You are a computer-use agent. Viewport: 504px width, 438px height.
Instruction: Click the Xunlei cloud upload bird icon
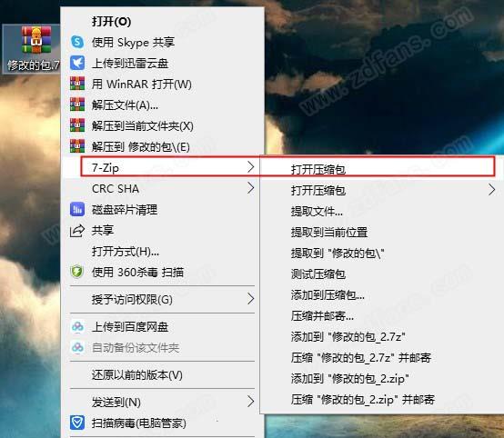pos(77,63)
